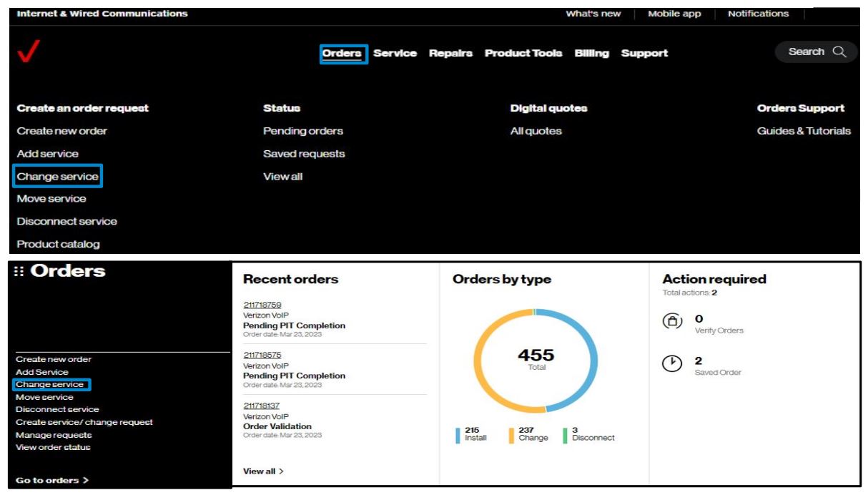Choose Disconnect service in the mega menu
868x495 pixels.
[x=67, y=222]
